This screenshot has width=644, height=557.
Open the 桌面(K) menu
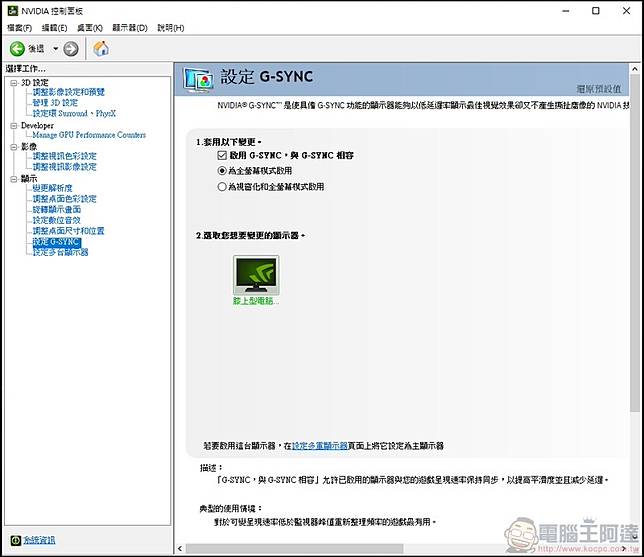tap(90, 28)
